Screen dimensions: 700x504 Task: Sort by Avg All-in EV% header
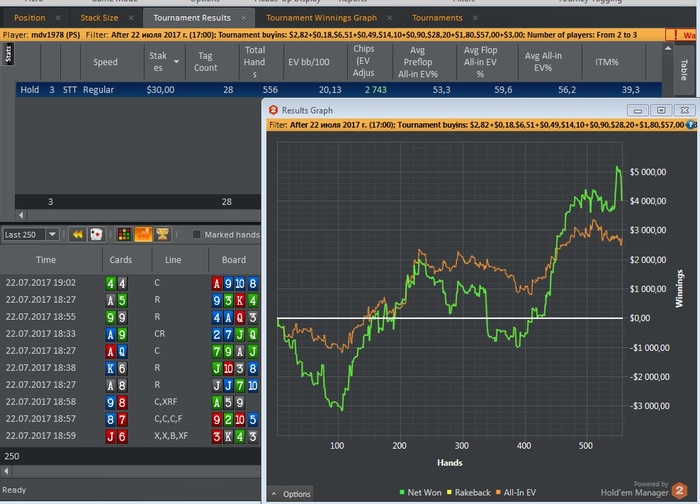point(543,62)
